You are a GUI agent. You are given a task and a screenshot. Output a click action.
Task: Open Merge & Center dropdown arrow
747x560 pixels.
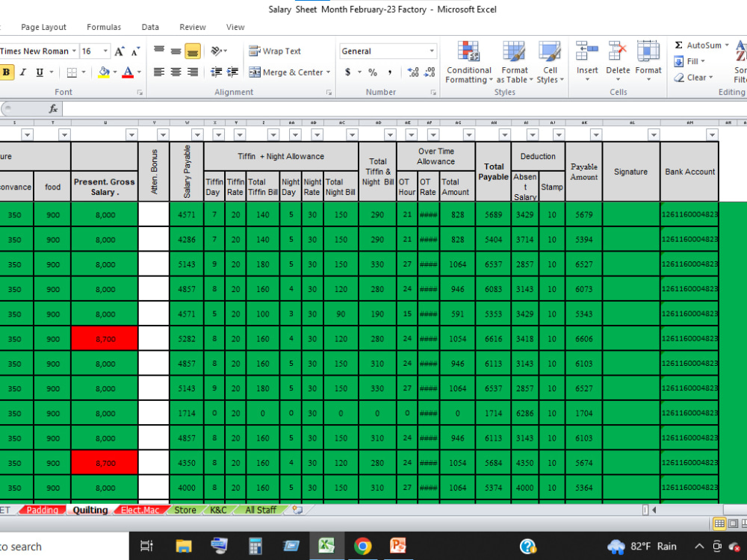(328, 72)
